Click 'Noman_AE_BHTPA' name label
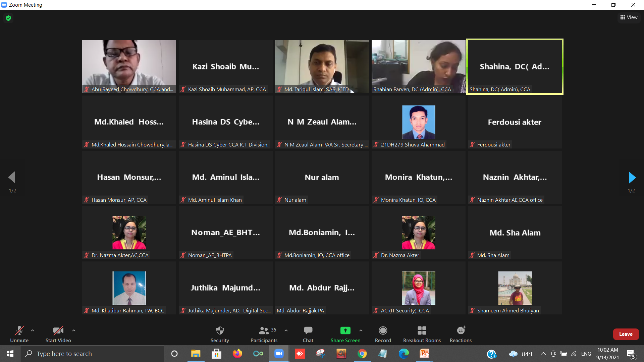The height and width of the screenshot is (362, 644). 210,255
